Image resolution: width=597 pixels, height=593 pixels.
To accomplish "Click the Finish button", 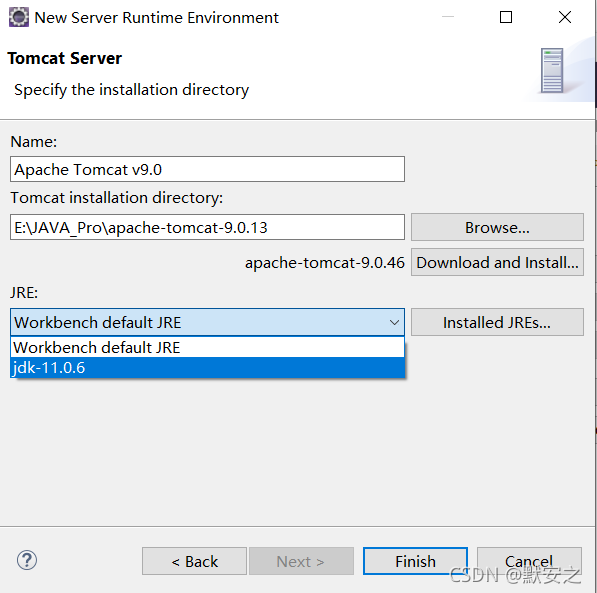I will coord(415,561).
